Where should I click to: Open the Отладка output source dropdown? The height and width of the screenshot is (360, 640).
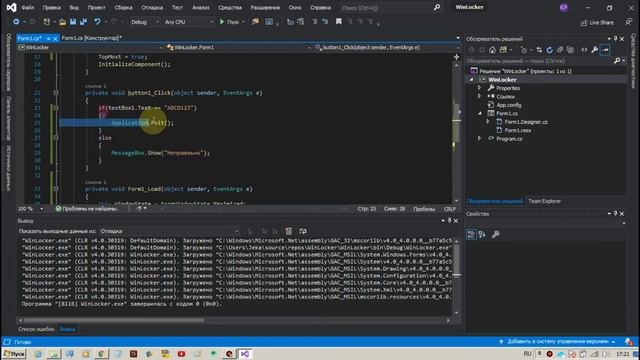[169, 231]
